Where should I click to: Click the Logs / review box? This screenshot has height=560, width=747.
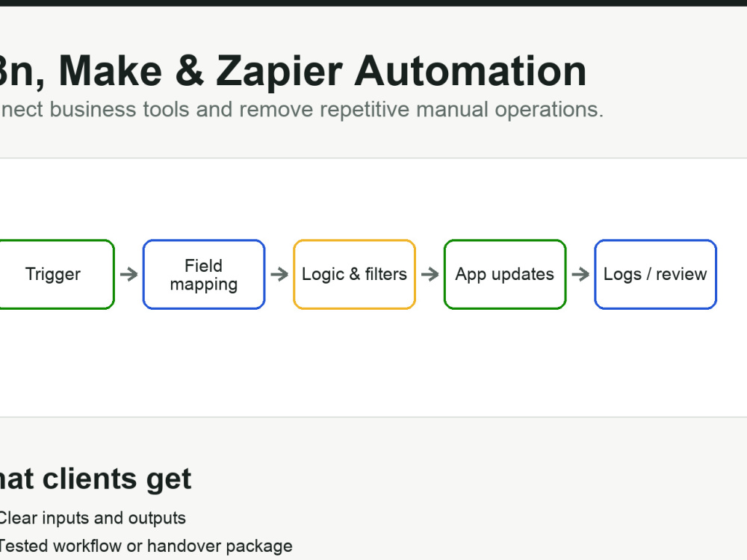[x=656, y=274]
